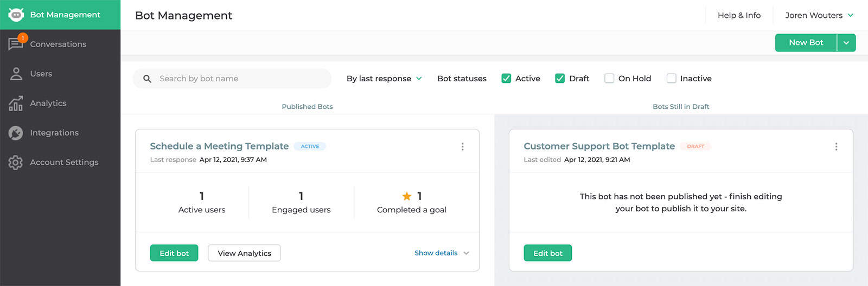Click the magnifier search icon
This screenshot has height=286, width=868.
(147, 79)
